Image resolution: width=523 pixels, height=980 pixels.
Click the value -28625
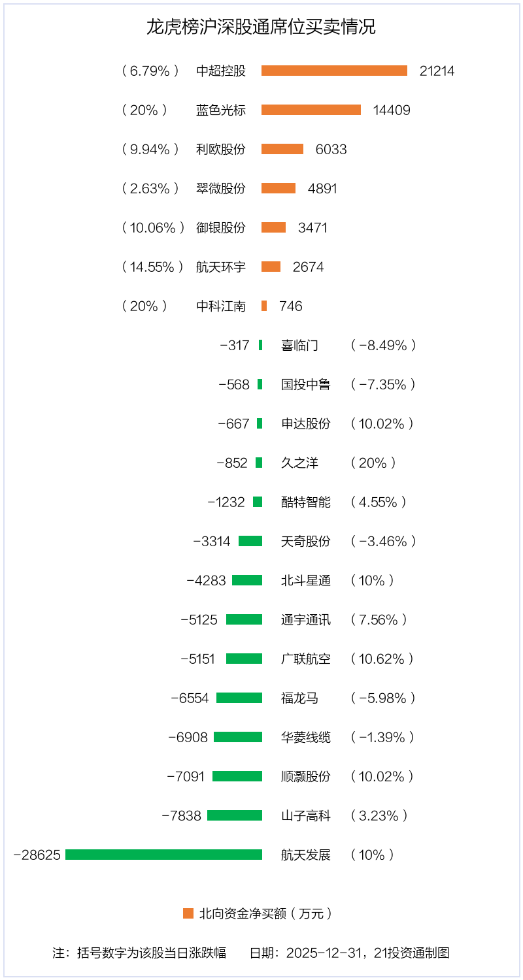(37, 855)
